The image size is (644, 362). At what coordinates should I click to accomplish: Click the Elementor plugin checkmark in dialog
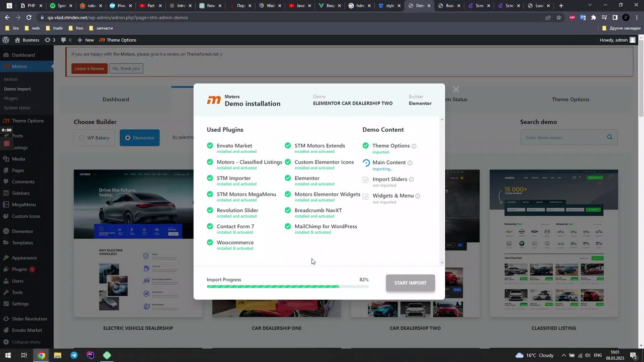coord(288,178)
